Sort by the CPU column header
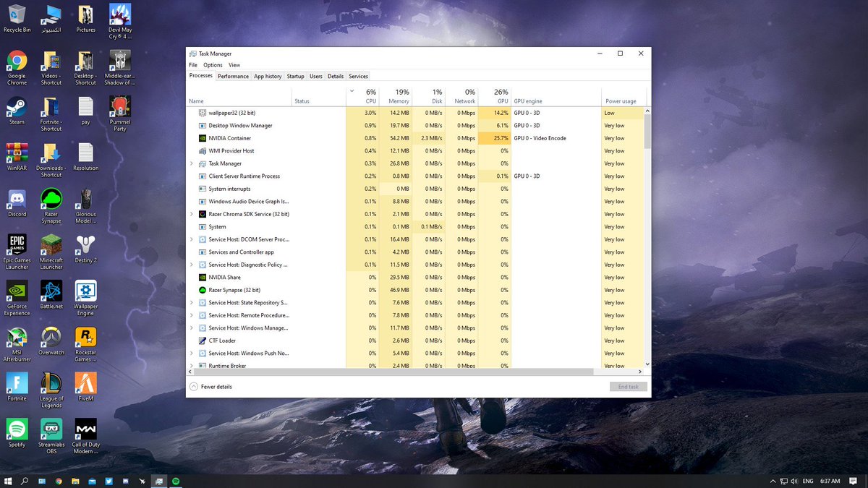This screenshot has width=868, height=488. (x=363, y=96)
